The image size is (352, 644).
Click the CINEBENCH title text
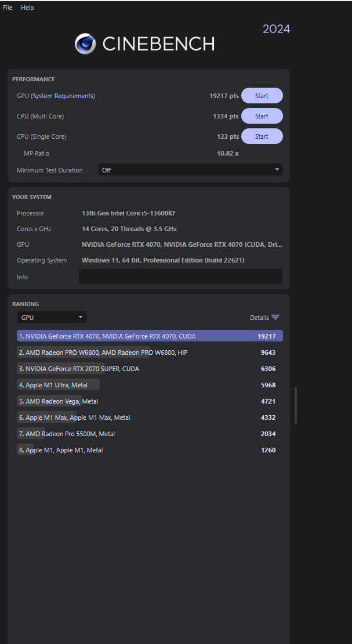(x=158, y=44)
